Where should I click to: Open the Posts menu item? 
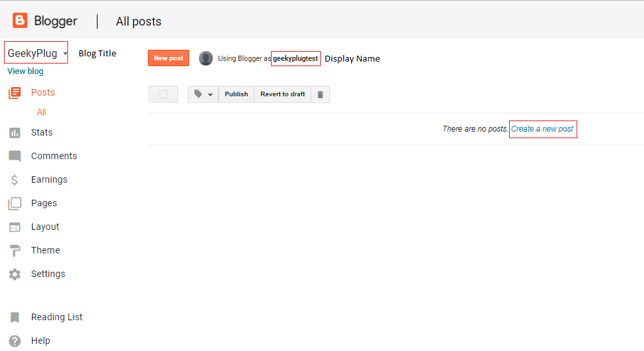pyautogui.click(x=43, y=92)
